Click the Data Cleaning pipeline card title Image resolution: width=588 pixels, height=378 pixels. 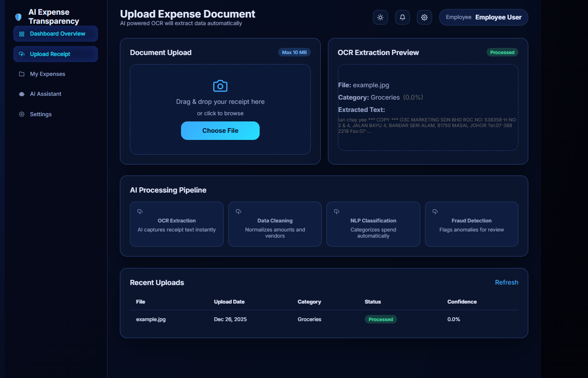275,221
